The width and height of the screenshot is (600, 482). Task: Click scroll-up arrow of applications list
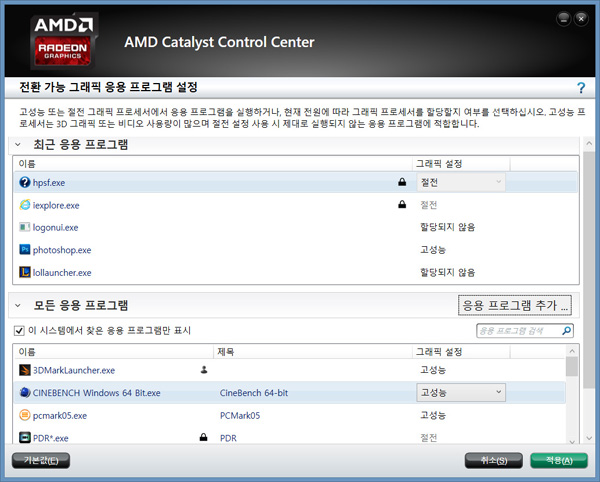pos(572,351)
